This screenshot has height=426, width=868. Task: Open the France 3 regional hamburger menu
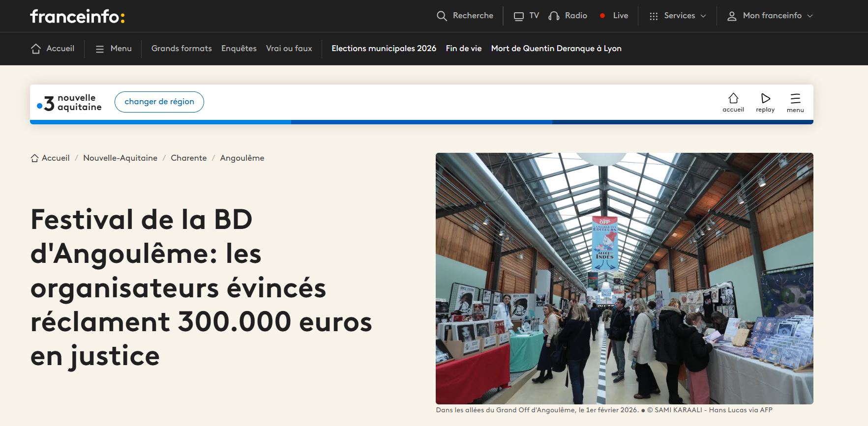pyautogui.click(x=795, y=98)
